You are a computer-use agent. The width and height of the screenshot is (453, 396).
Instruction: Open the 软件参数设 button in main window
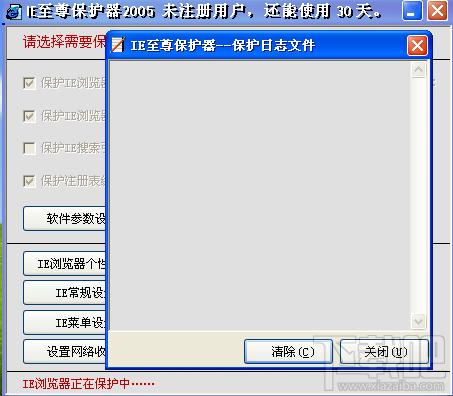65,219
